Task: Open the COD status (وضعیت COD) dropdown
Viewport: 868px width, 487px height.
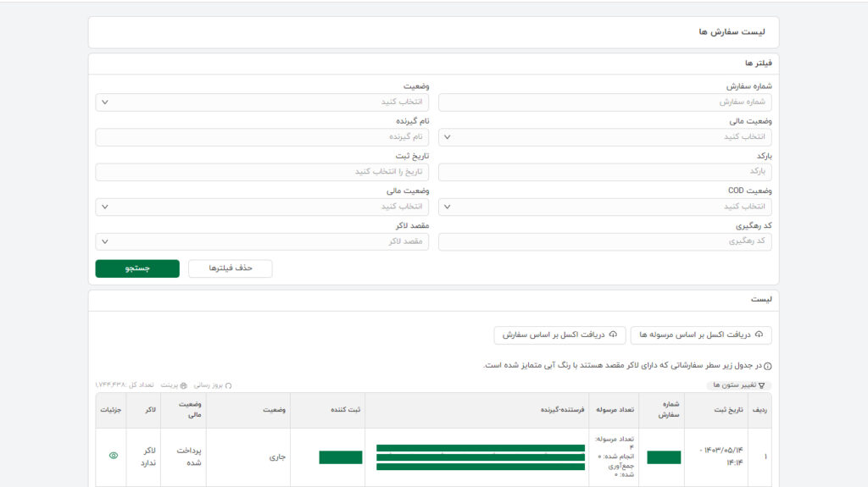Action: 604,208
